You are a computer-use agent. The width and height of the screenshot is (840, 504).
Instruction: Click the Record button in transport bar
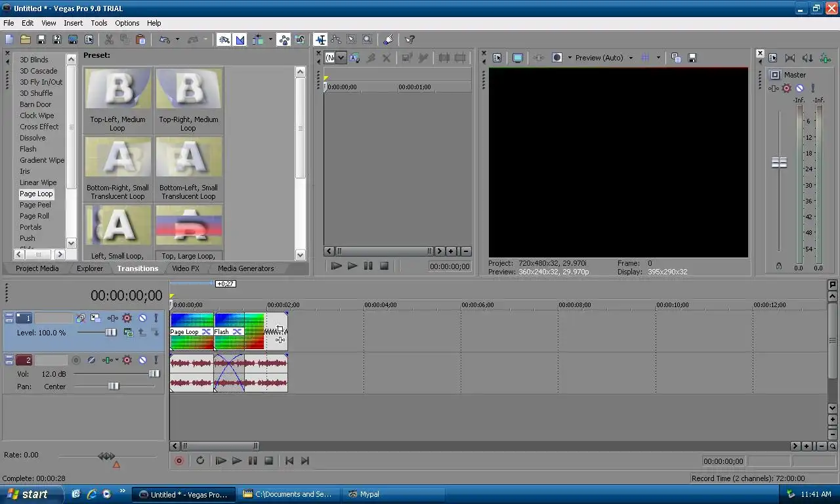178,461
